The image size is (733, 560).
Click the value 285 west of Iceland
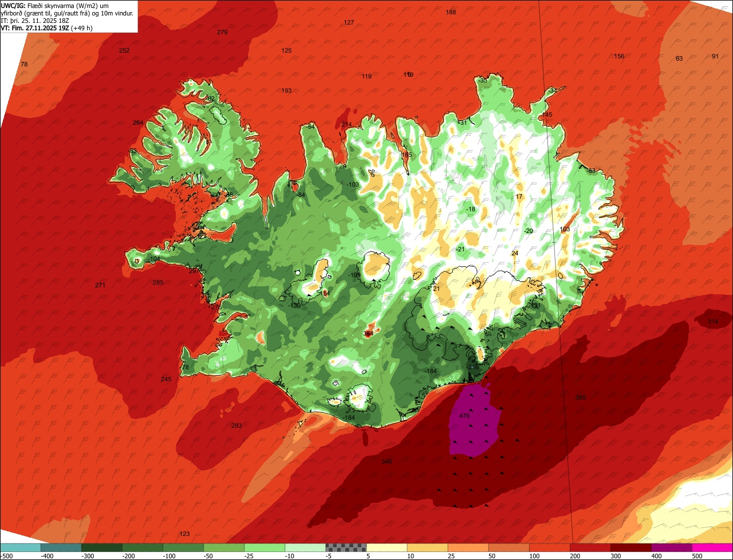click(x=158, y=283)
